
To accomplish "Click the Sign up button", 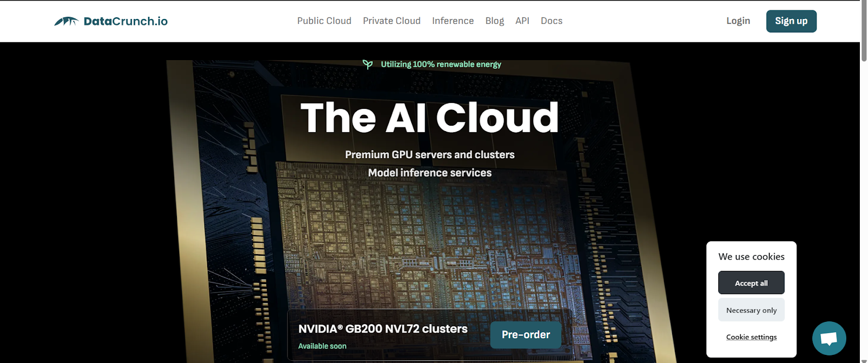I will [x=792, y=21].
